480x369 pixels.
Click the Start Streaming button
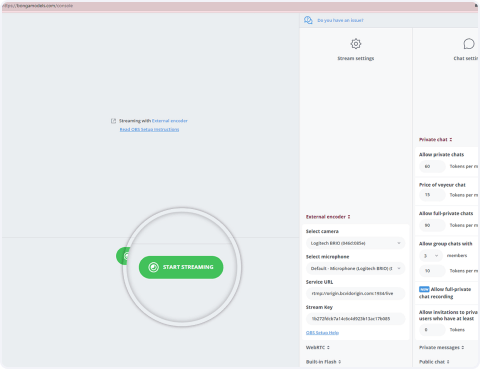click(x=181, y=267)
